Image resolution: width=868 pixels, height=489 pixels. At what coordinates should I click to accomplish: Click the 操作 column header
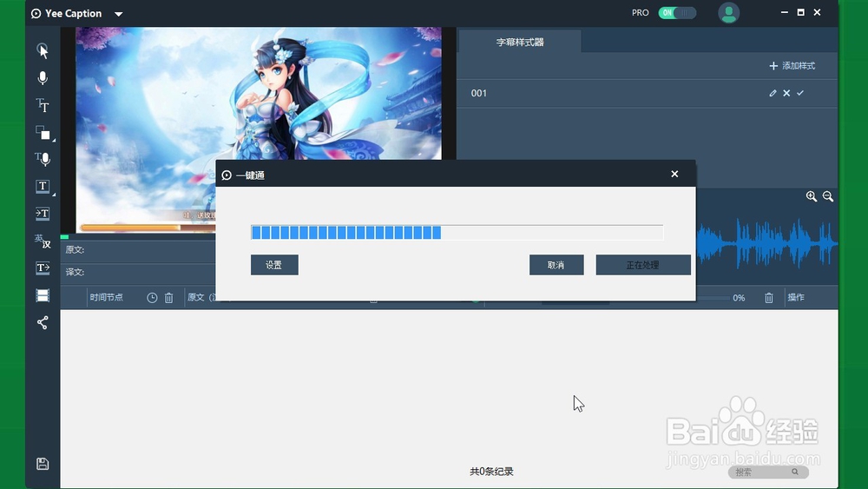click(x=796, y=297)
